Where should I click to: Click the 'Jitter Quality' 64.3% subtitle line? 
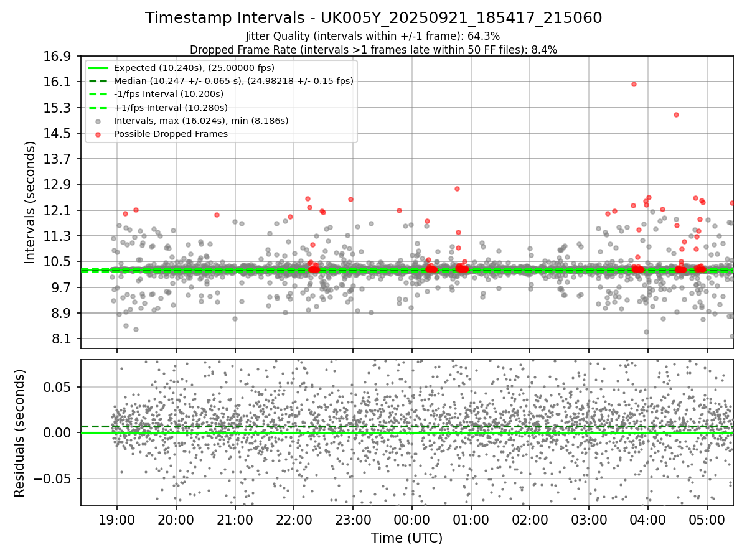click(373, 36)
